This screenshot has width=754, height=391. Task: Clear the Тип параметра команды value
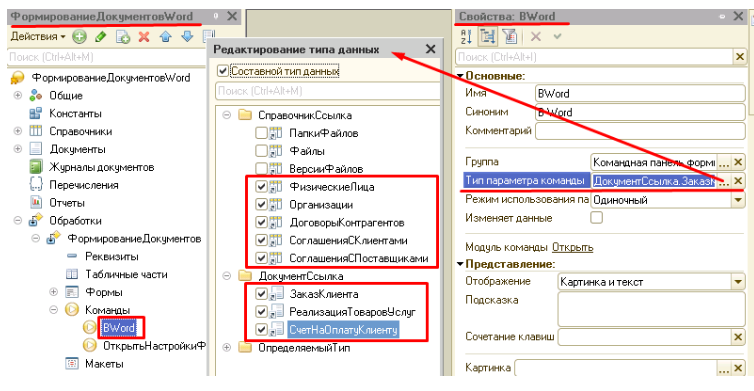tap(738, 181)
